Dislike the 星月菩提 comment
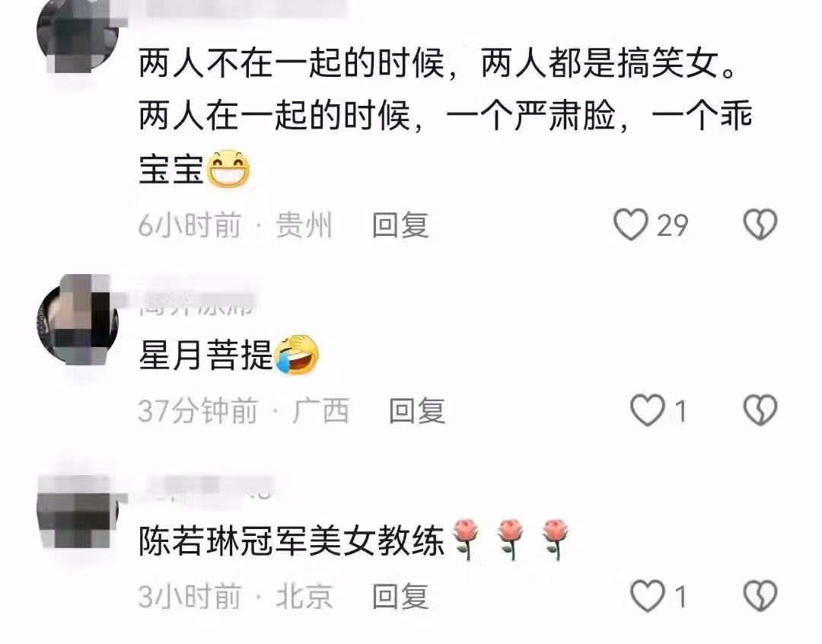Viewport: 822px width, 644px height. tap(760, 410)
